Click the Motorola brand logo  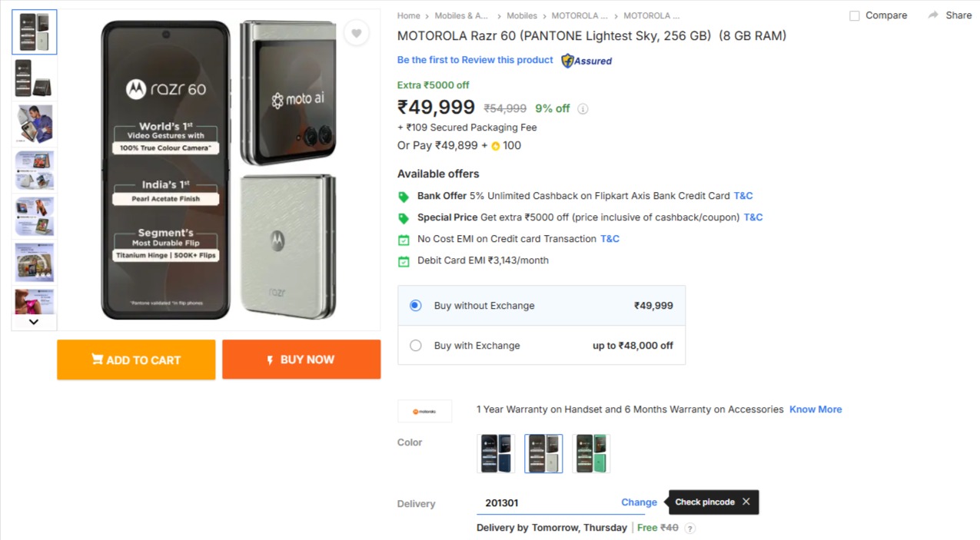coord(424,411)
